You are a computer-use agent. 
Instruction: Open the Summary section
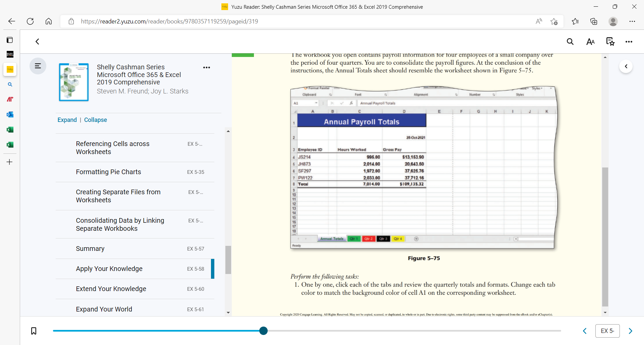click(135, 249)
